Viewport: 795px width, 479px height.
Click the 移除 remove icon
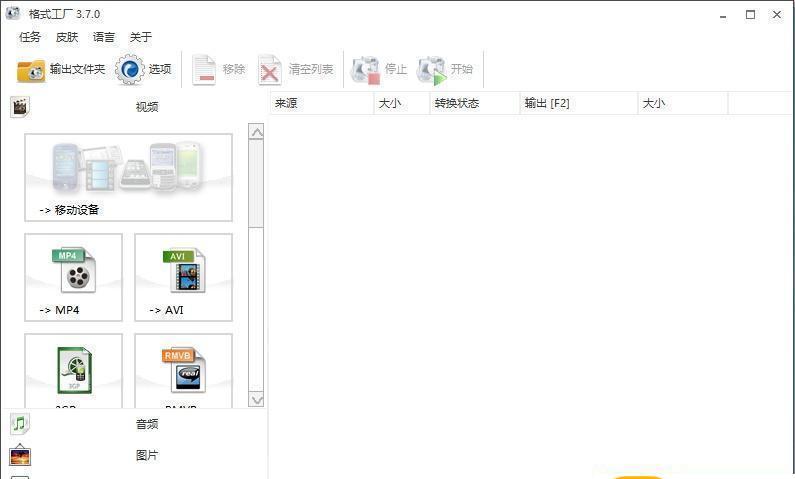(x=204, y=69)
